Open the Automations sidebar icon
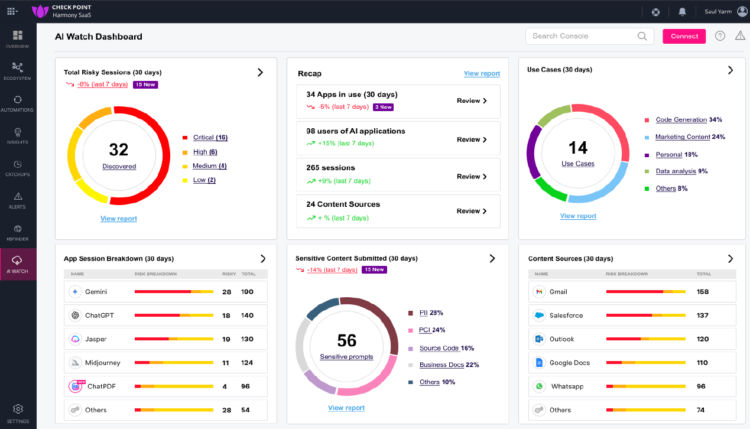750x429 pixels. coord(17,102)
